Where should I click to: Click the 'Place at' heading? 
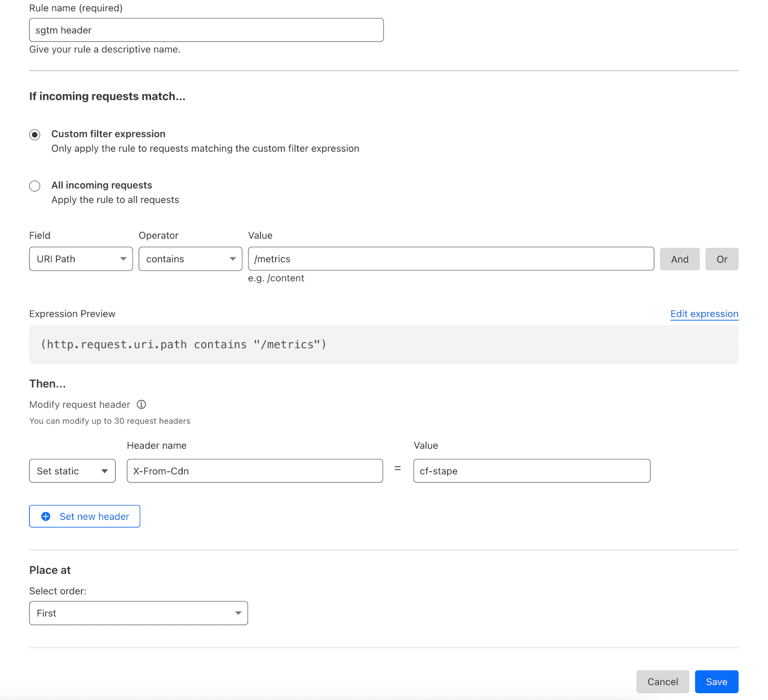[x=50, y=570]
